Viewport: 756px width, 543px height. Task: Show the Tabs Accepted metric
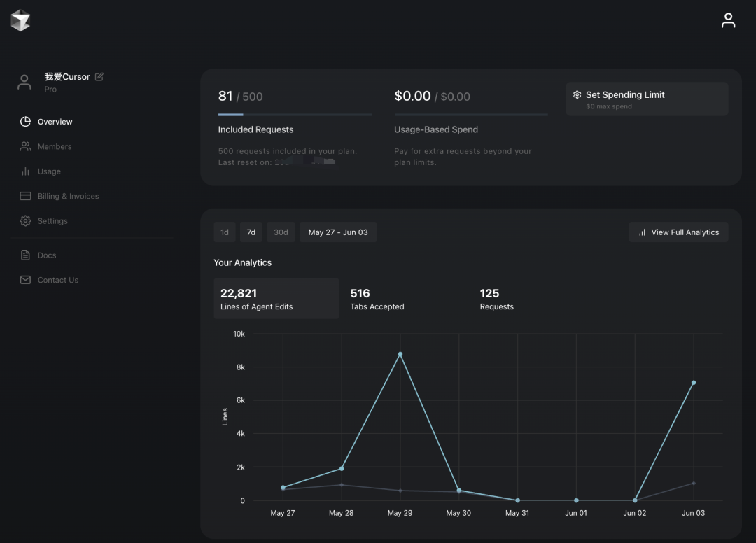pyautogui.click(x=377, y=299)
